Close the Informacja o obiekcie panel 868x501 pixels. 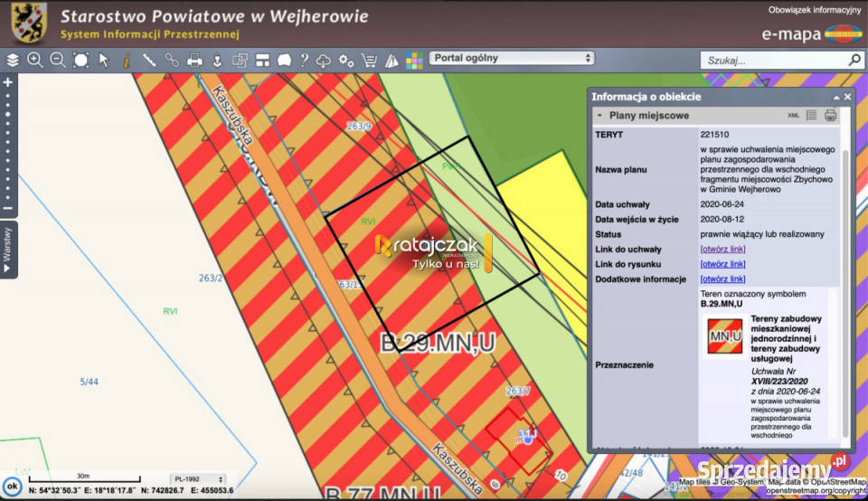point(847,97)
